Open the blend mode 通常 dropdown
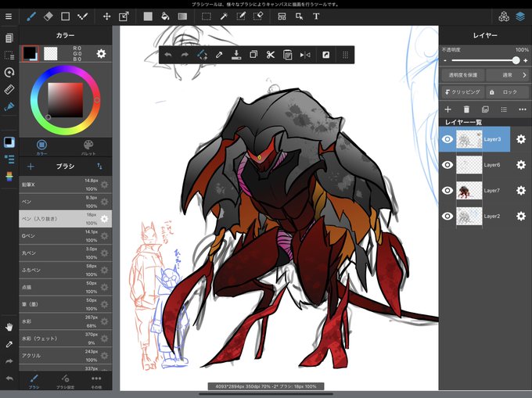 (508, 75)
